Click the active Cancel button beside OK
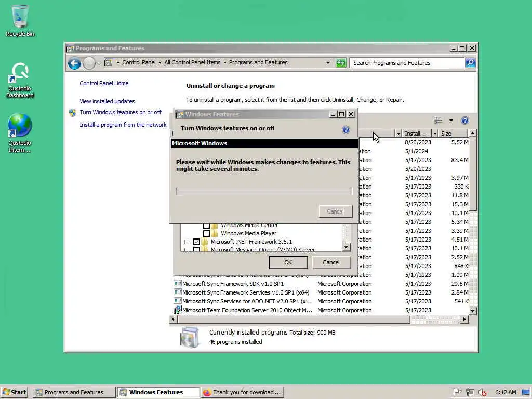Viewport: 532px width, 399px height. [331, 262]
